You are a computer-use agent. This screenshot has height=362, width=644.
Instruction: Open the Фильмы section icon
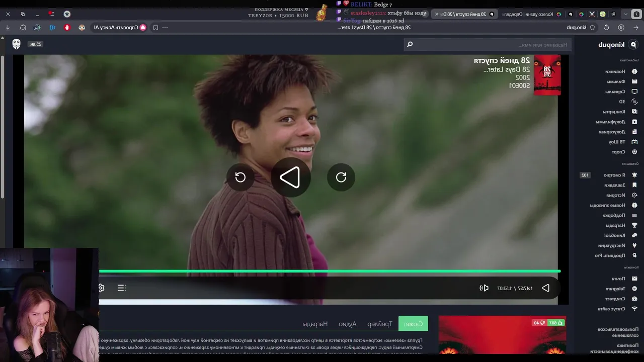click(x=634, y=81)
